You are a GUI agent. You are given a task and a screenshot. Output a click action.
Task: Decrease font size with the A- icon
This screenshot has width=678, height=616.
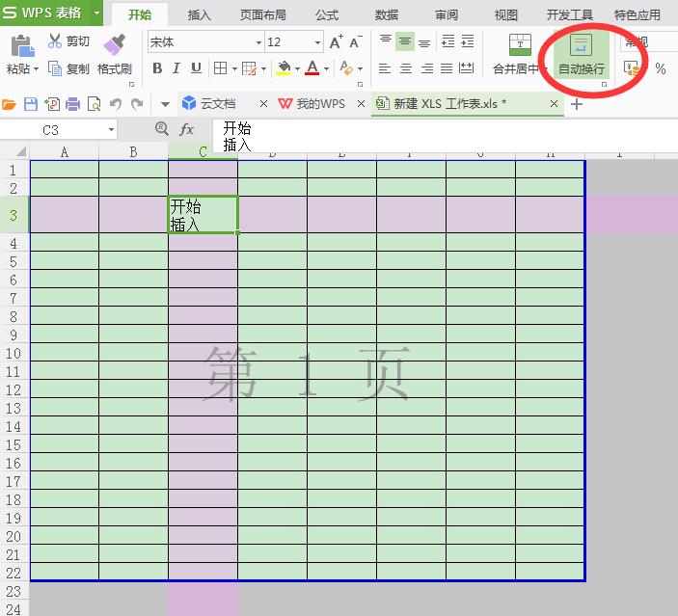coord(356,41)
